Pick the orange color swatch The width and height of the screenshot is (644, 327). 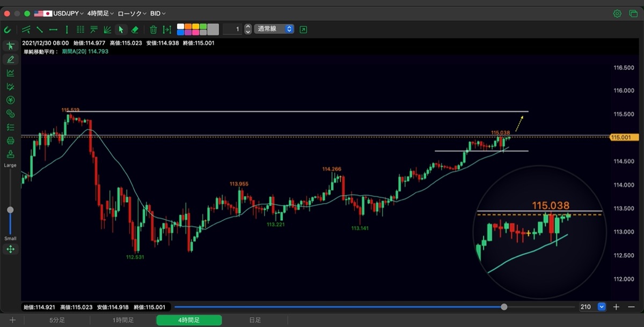pyautogui.click(x=188, y=26)
